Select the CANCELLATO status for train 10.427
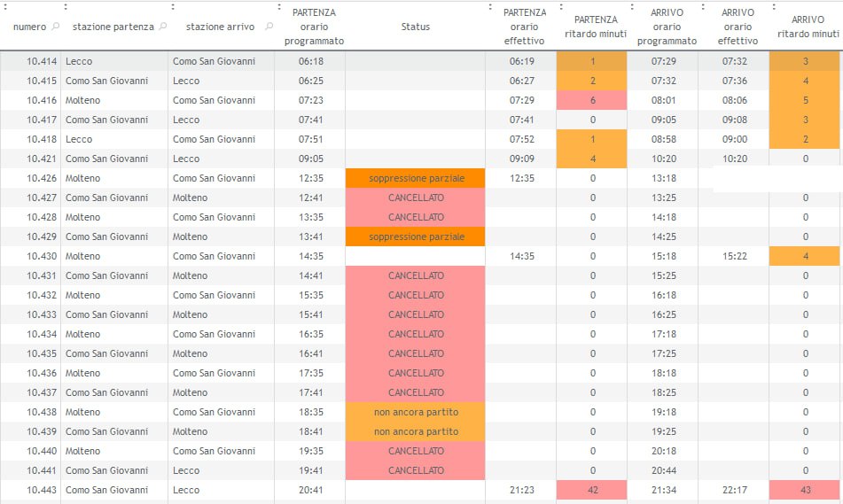 coord(416,198)
